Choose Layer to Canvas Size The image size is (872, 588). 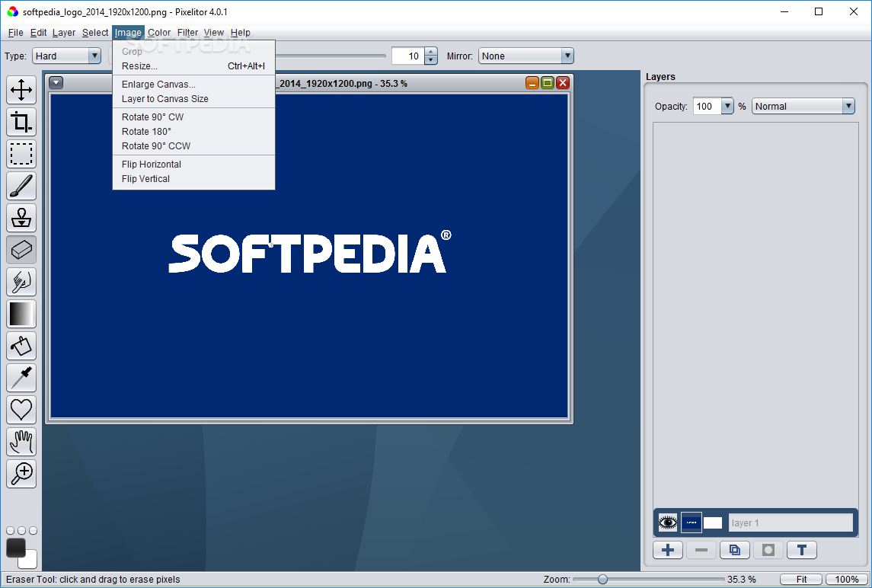pyautogui.click(x=193, y=98)
